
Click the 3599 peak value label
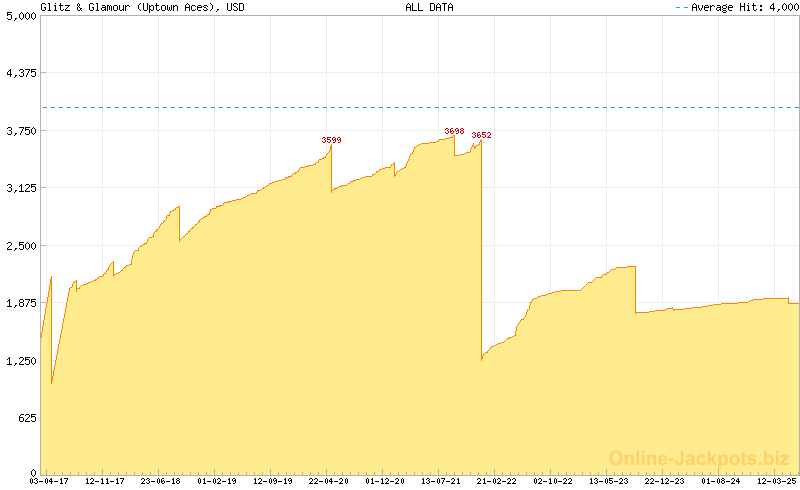331,140
